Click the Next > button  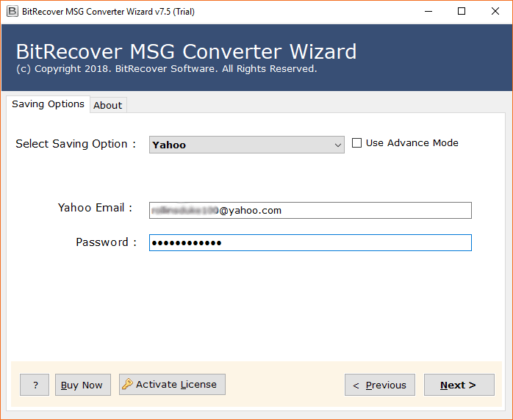pos(459,385)
